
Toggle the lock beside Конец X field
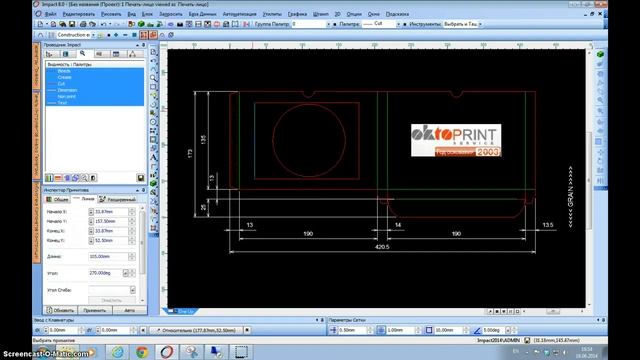click(91, 231)
